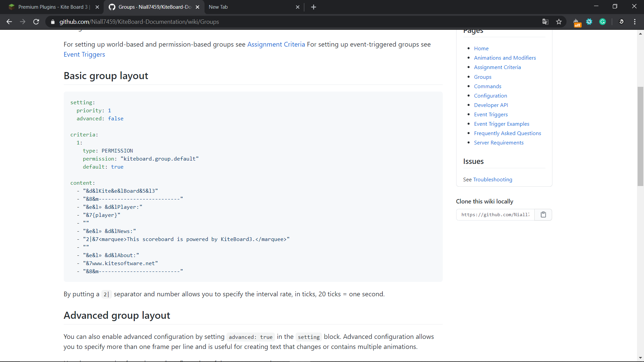Open a new tab with the plus button
The height and width of the screenshot is (362, 644).
click(x=314, y=7)
